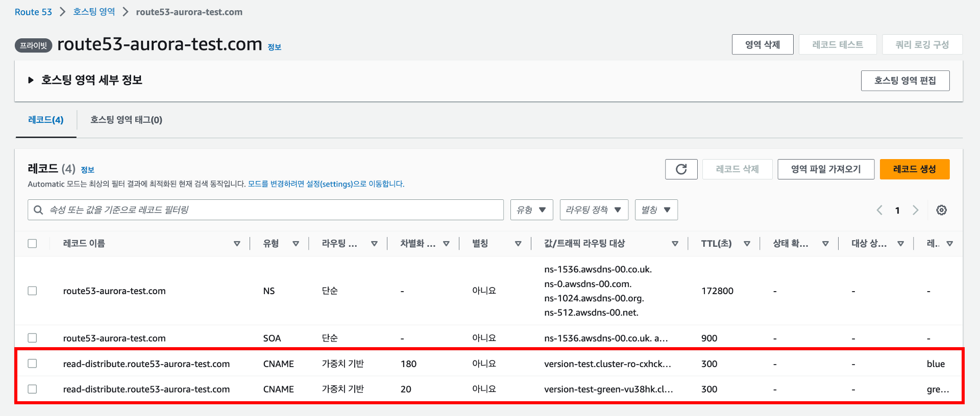Sort by TTL(초) column arrow
Screen dimensions: 980x416
point(747,244)
